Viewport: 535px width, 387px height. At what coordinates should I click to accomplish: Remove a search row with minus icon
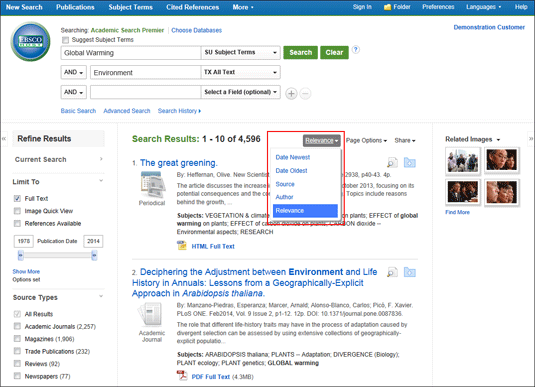tap(305, 93)
